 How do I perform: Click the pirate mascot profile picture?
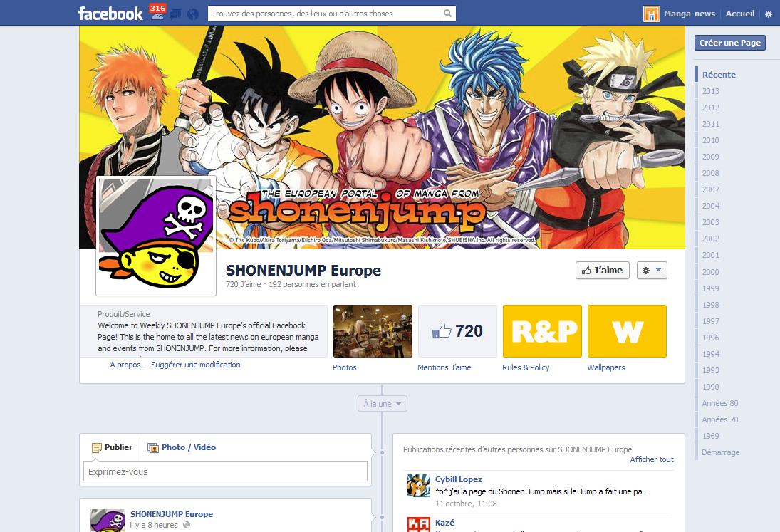pos(156,236)
